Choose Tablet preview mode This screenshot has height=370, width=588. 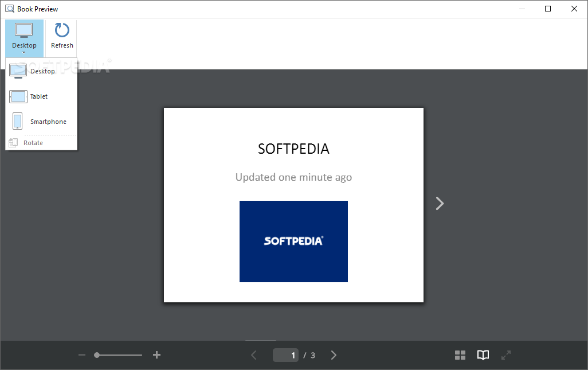click(41, 96)
